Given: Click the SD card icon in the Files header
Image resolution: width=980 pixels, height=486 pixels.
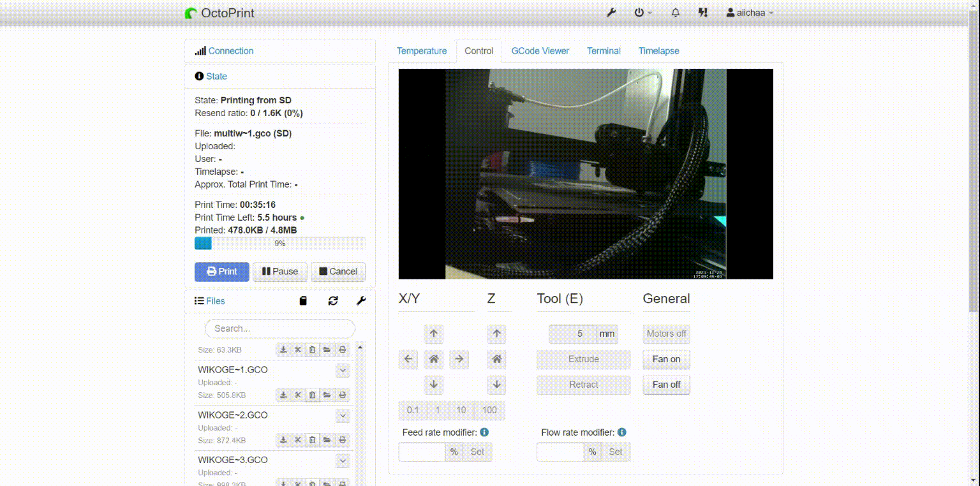Looking at the screenshot, I should [303, 301].
